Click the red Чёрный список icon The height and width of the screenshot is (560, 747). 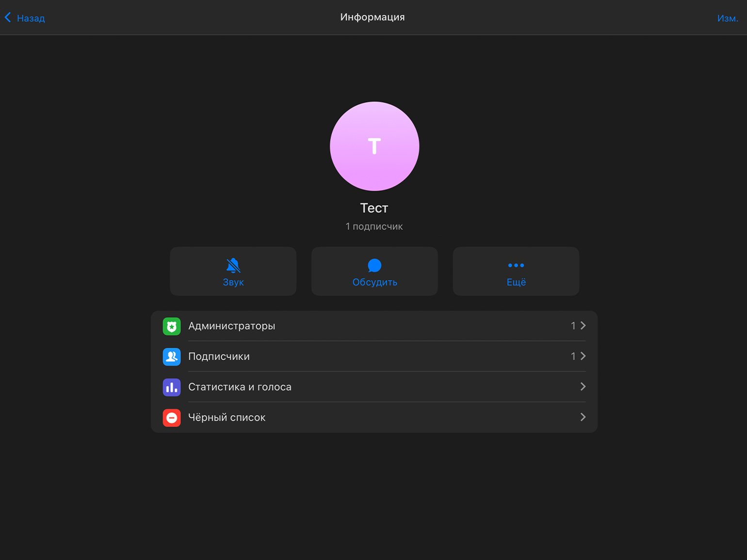(x=172, y=418)
